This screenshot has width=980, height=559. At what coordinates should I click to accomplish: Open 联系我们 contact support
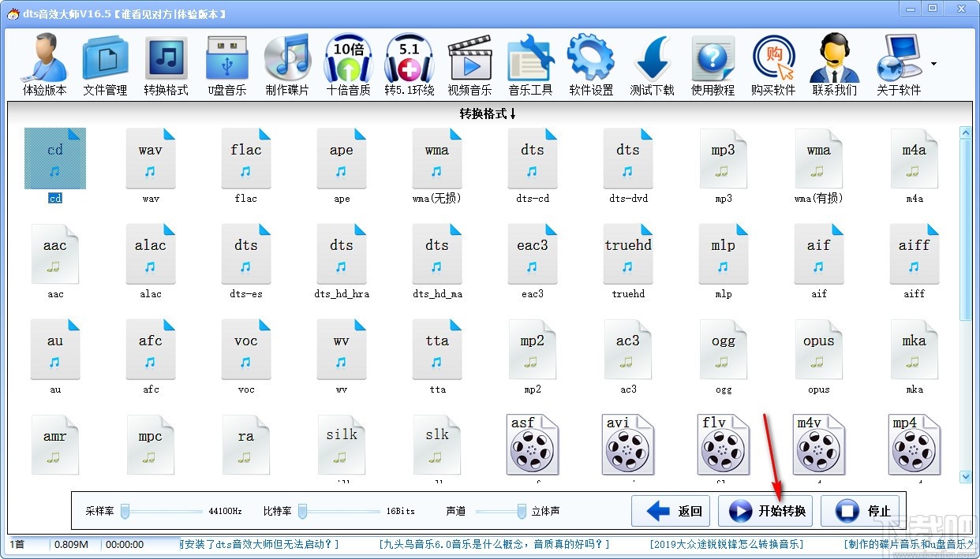834,63
